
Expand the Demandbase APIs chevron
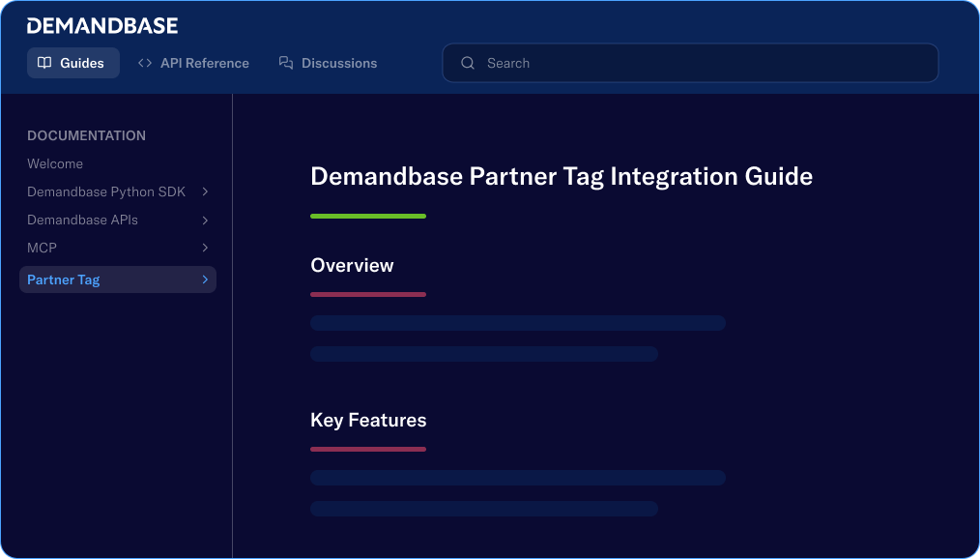tap(205, 221)
